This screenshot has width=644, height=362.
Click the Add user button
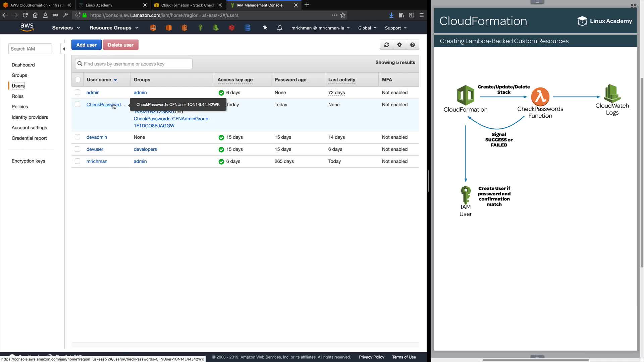point(86,45)
